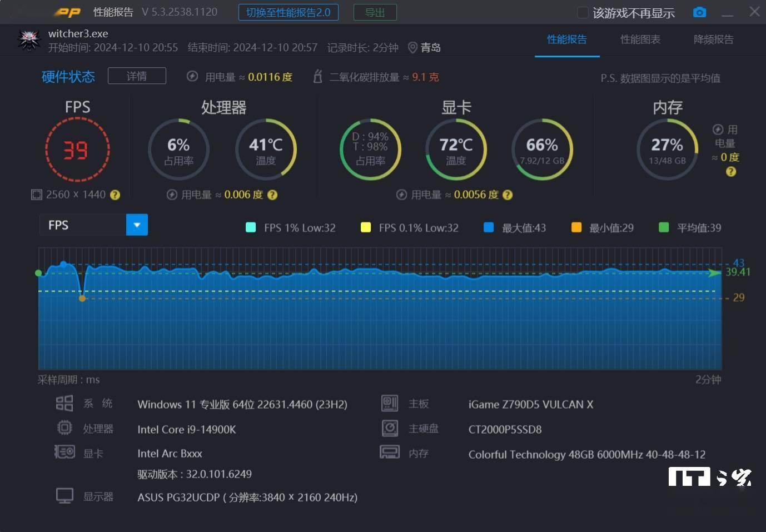
Task: Click the 39.41 average value label
Action: [738, 272]
